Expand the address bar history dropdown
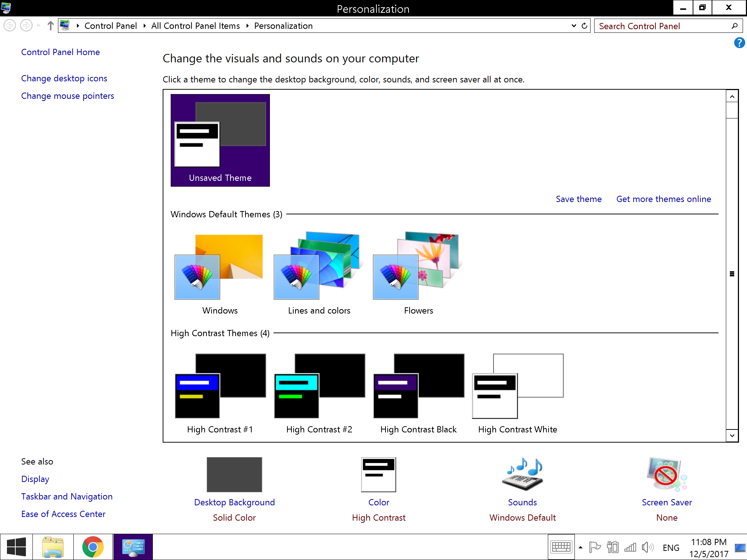Viewport: 747px width, 560px height. (574, 26)
